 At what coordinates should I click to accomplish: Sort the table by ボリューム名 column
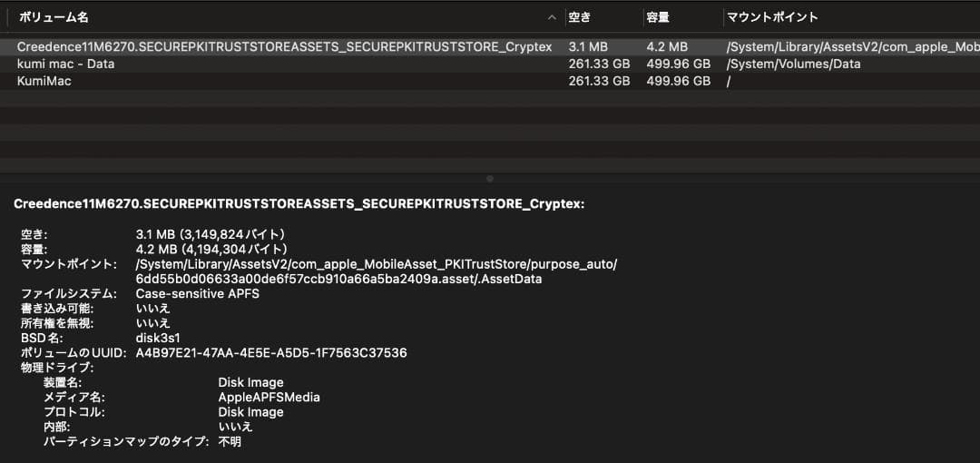(54, 17)
